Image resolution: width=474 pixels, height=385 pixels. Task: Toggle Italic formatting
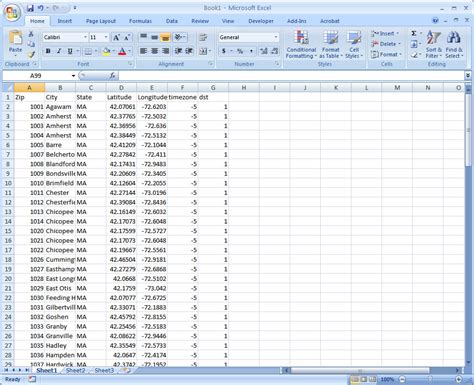(x=59, y=51)
